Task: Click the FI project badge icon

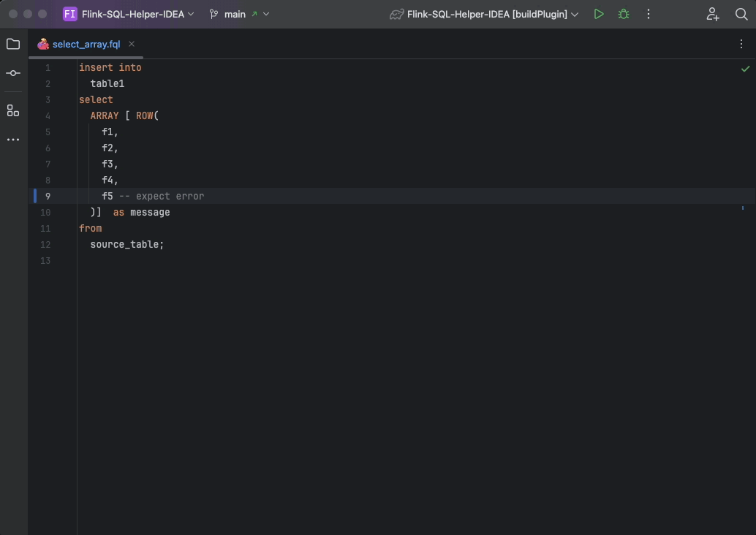Action: click(x=70, y=14)
